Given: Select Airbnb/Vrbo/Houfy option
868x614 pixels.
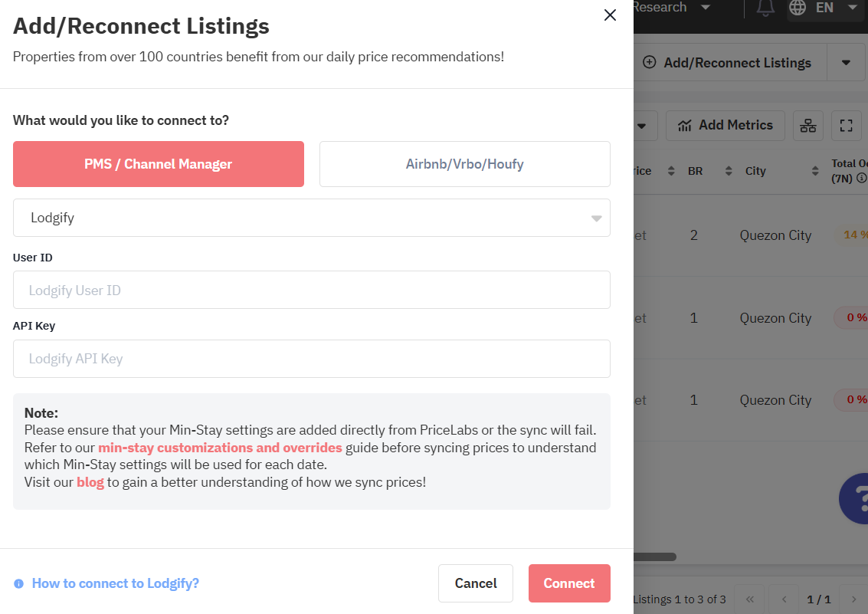Looking at the screenshot, I should tap(464, 164).
